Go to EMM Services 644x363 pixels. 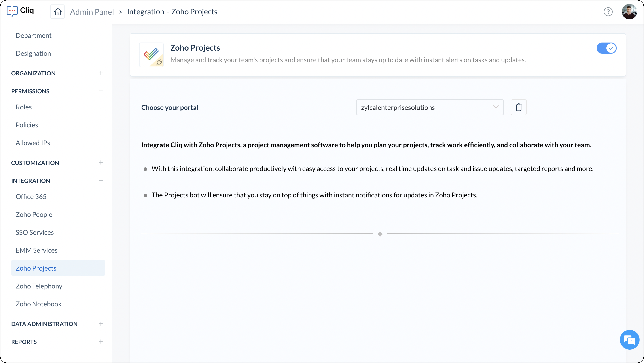pyautogui.click(x=36, y=250)
